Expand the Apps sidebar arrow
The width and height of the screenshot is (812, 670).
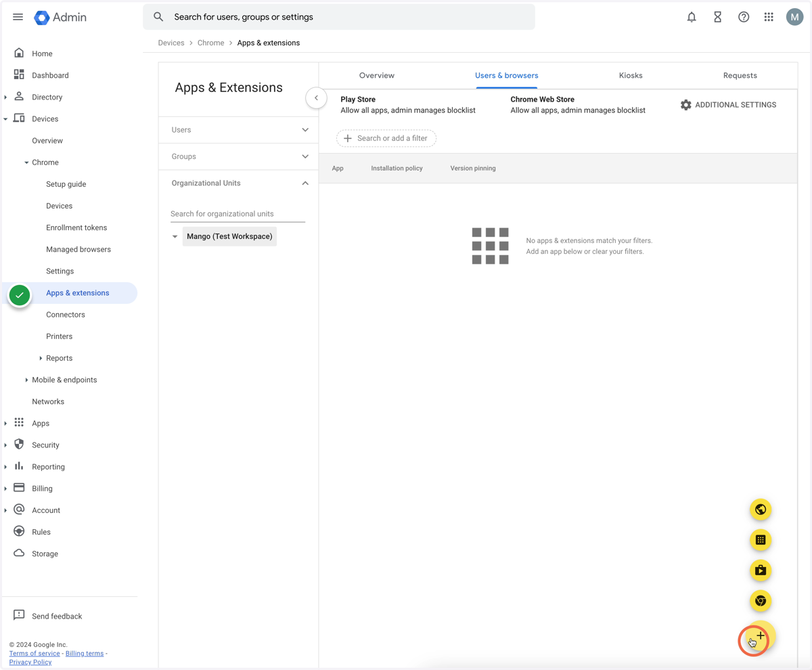[x=5, y=424]
